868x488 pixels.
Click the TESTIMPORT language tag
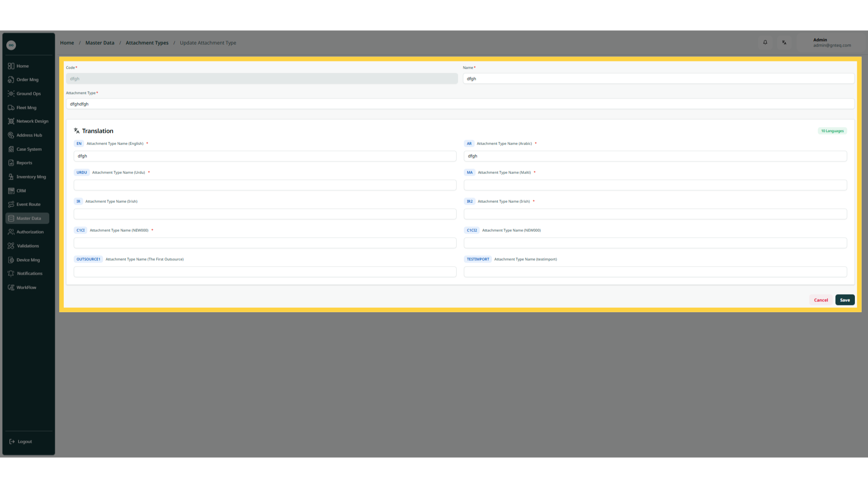(478, 259)
